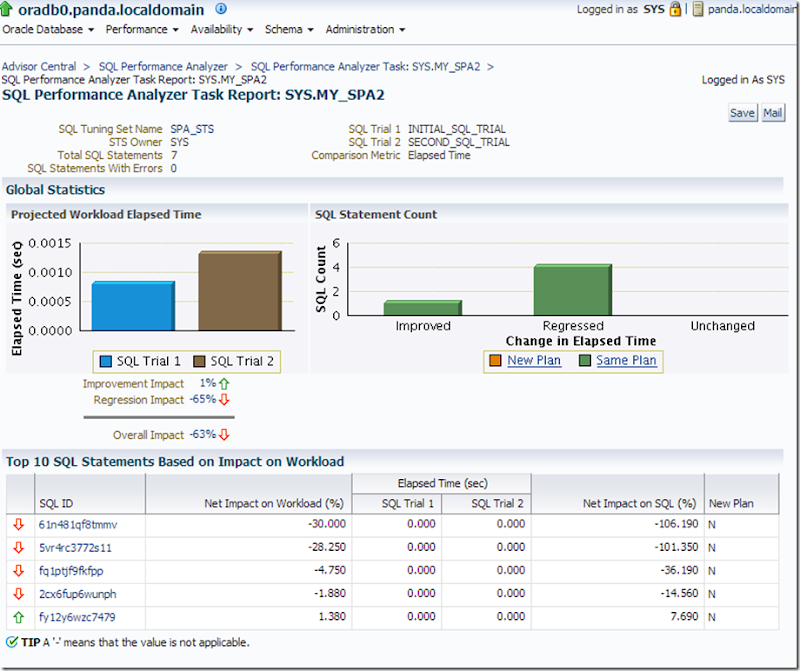The width and height of the screenshot is (800, 671).
Task: Select the Oracle Database menu
Action: [x=46, y=30]
